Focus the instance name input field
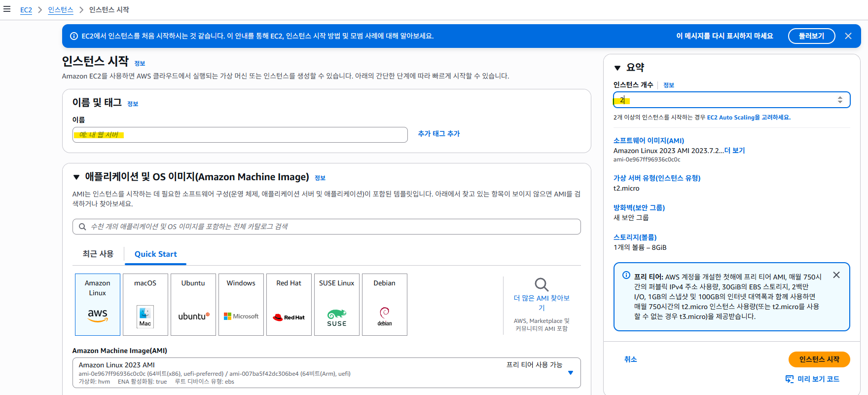868x395 pixels. tap(240, 135)
